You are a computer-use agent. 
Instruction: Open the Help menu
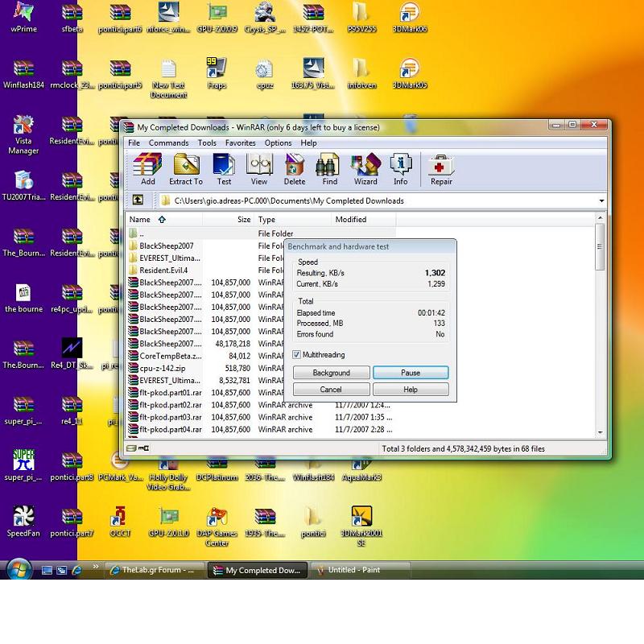click(308, 143)
